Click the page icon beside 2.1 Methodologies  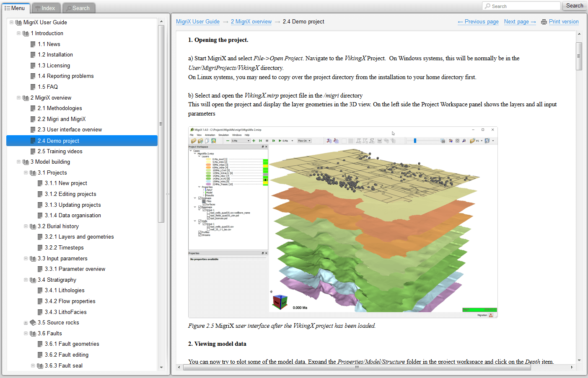coord(33,108)
